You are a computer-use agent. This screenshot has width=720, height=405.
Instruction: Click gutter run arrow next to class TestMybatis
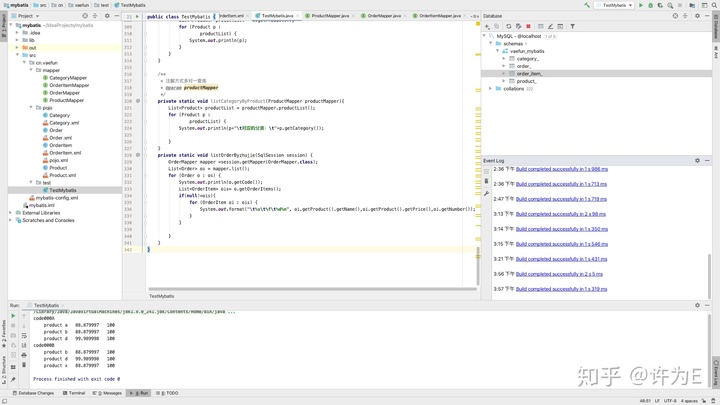pos(137,17)
